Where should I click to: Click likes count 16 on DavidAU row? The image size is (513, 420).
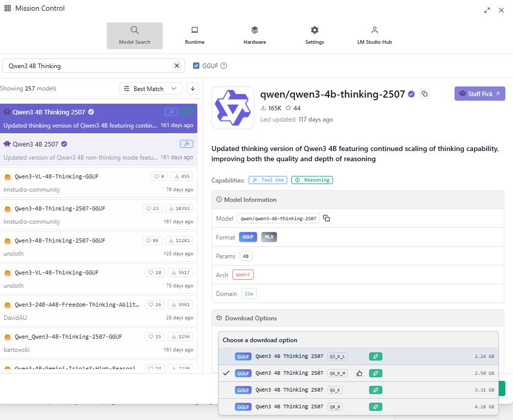tap(155, 305)
